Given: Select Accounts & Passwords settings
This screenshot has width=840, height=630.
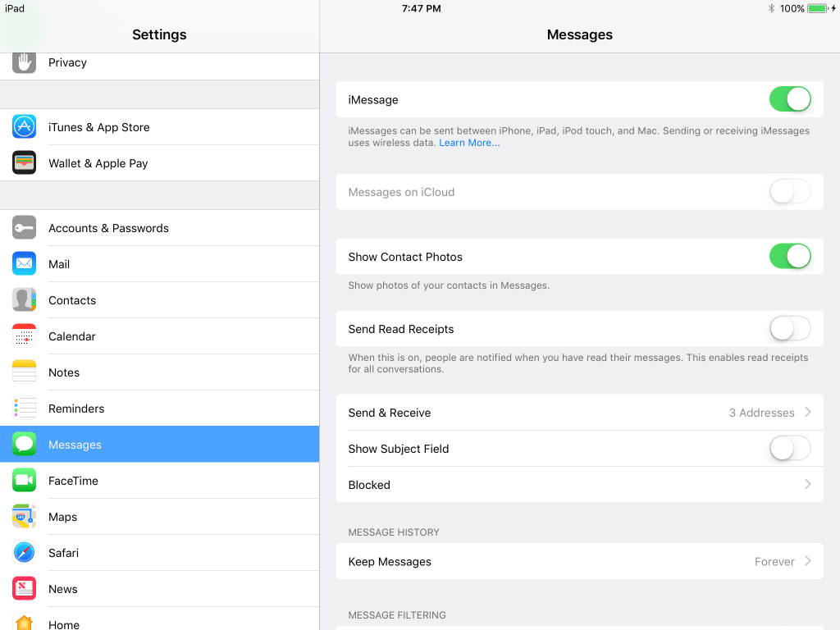Looking at the screenshot, I should pyautogui.click(x=160, y=228).
